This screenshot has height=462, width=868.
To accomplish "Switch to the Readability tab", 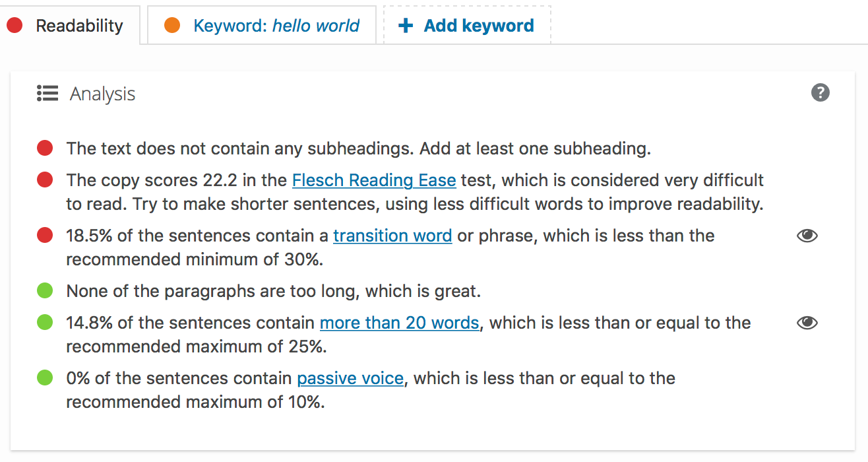I will (79, 26).
